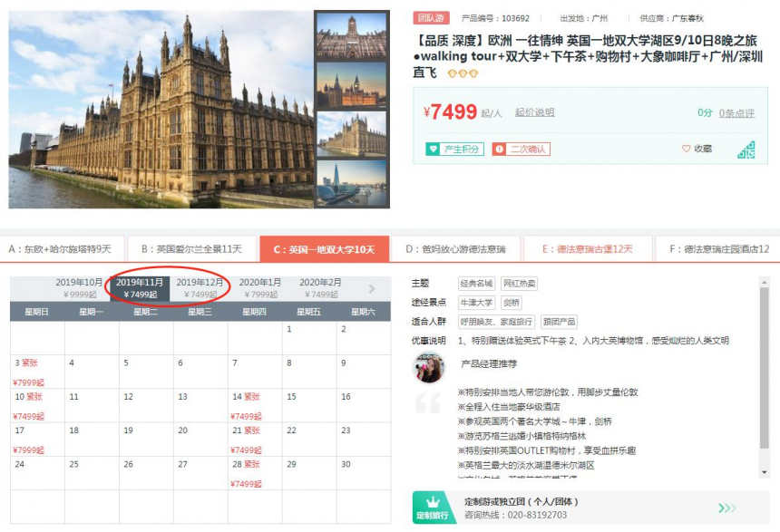Select the 2019年11月 month tab
This screenshot has height=532, width=780.
(140, 288)
